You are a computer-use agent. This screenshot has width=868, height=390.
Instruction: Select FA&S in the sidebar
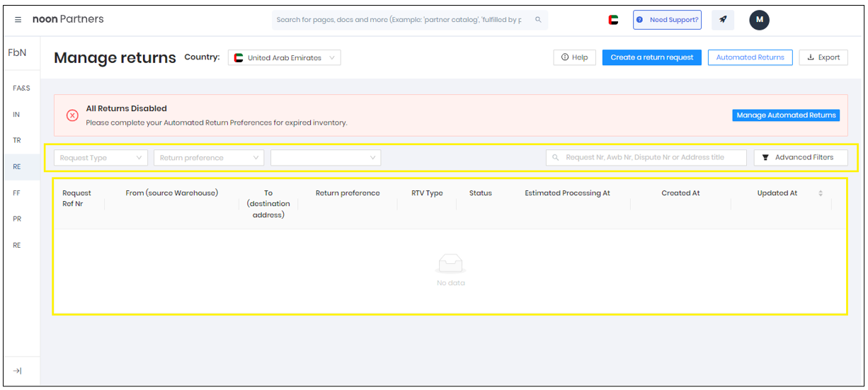click(21, 88)
